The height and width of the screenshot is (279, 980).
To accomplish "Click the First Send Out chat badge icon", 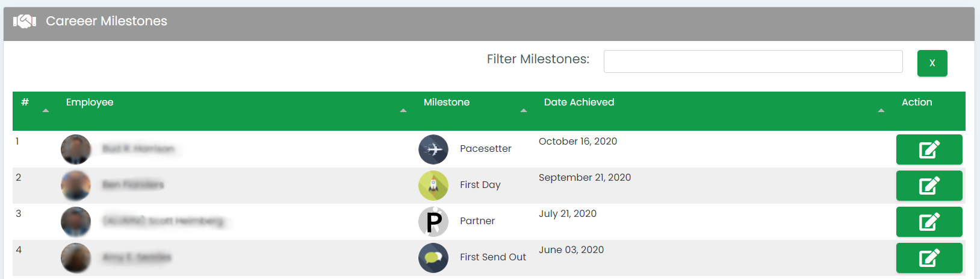I will click(433, 258).
